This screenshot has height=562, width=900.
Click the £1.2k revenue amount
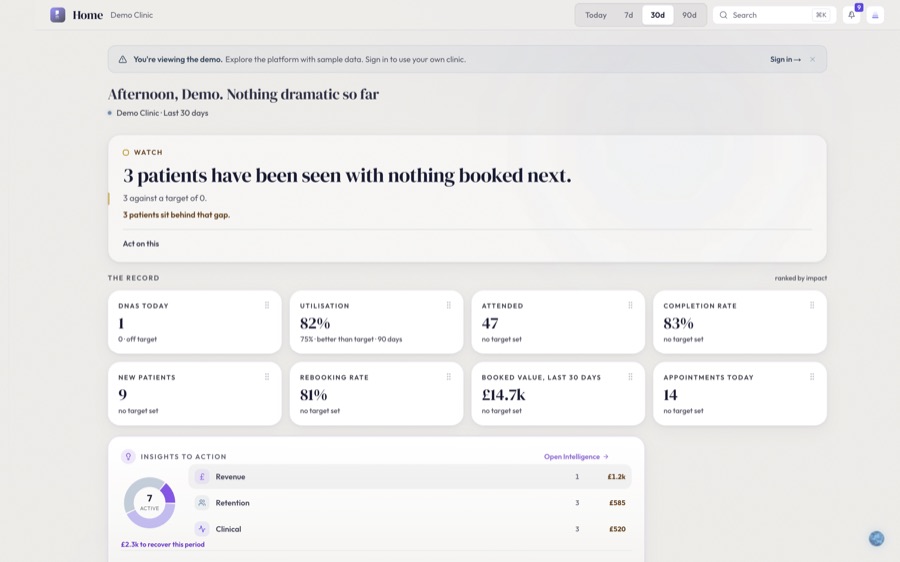pos(616,476)
